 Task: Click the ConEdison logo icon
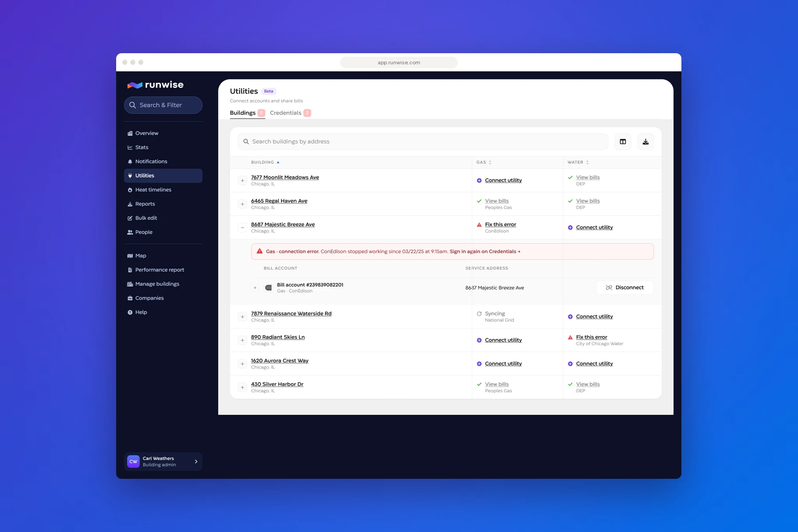(268, 288)
